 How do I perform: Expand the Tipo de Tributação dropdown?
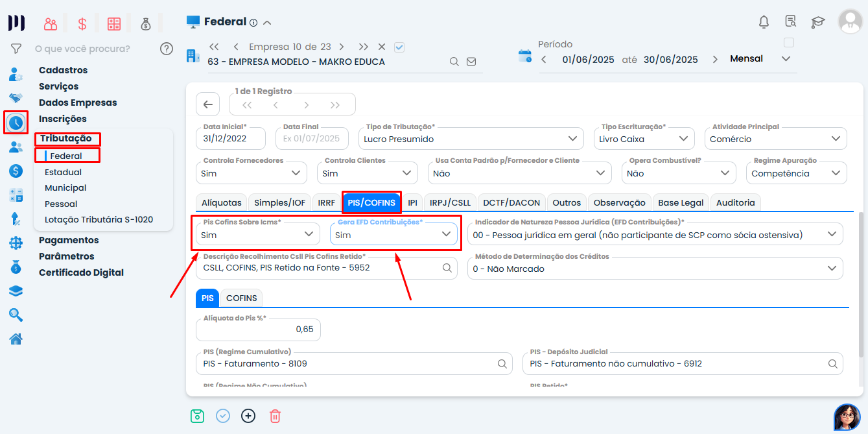[572, 139]
